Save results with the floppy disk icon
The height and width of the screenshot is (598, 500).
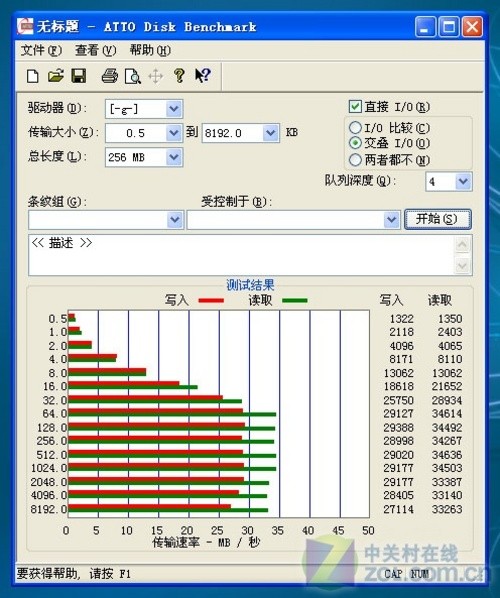click(x=79, y=76)
